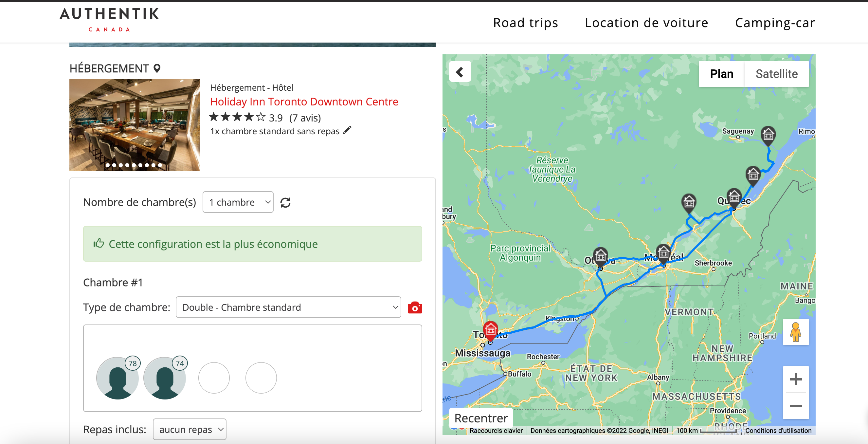Image resolution: width=868 pixels, height=444 pixels.
Task: Open the Camping-car menu
Action: (775, 23)
